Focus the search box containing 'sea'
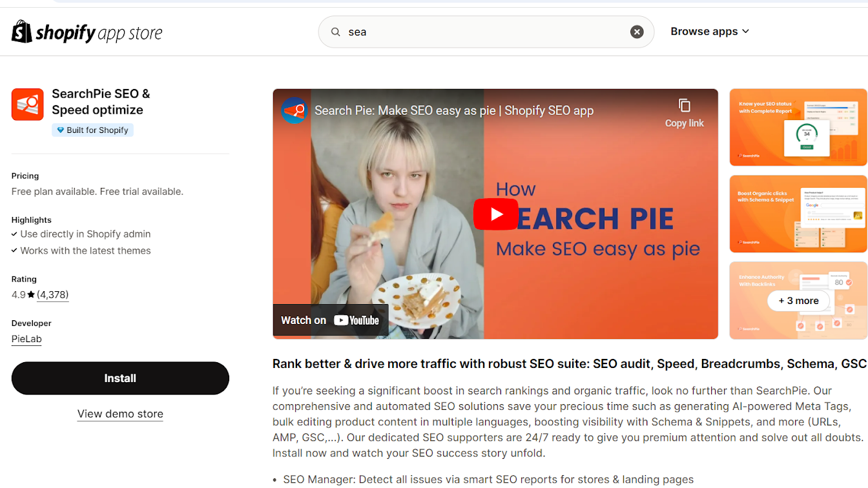This screenshot has width=868, height=488. click(486, 32)
